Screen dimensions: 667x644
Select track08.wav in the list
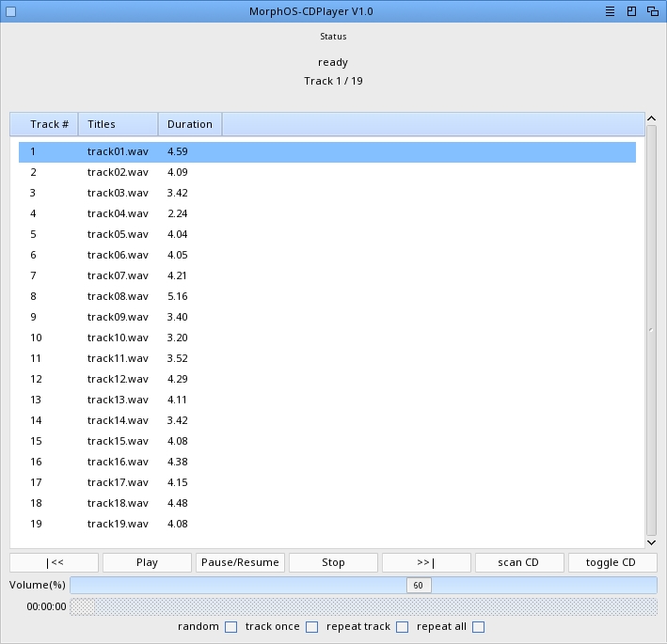point(327,296)
